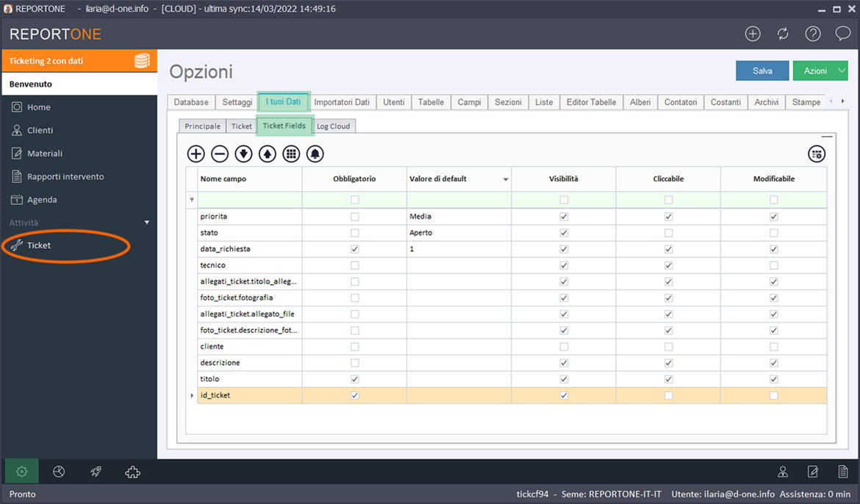This screenshot has width=860, height=504.
Task: Open Valore di default column filter dropdown
Action: [505, 179]
